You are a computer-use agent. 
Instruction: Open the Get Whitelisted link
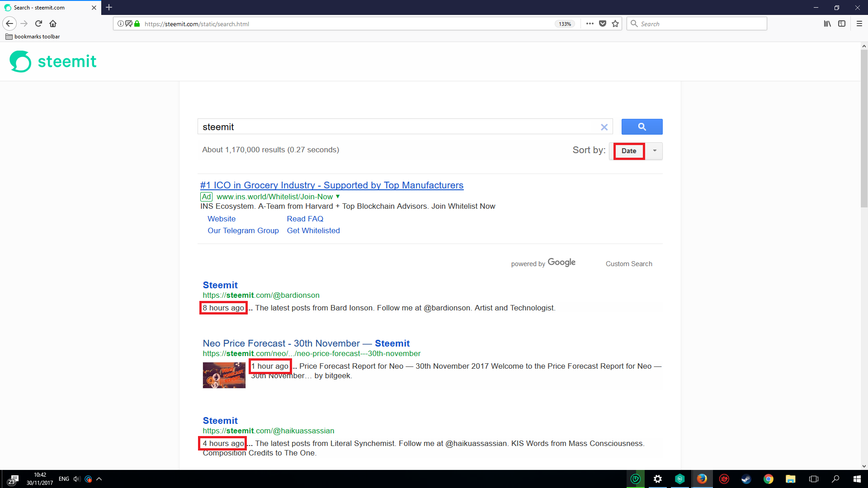[x=313, y=230]
